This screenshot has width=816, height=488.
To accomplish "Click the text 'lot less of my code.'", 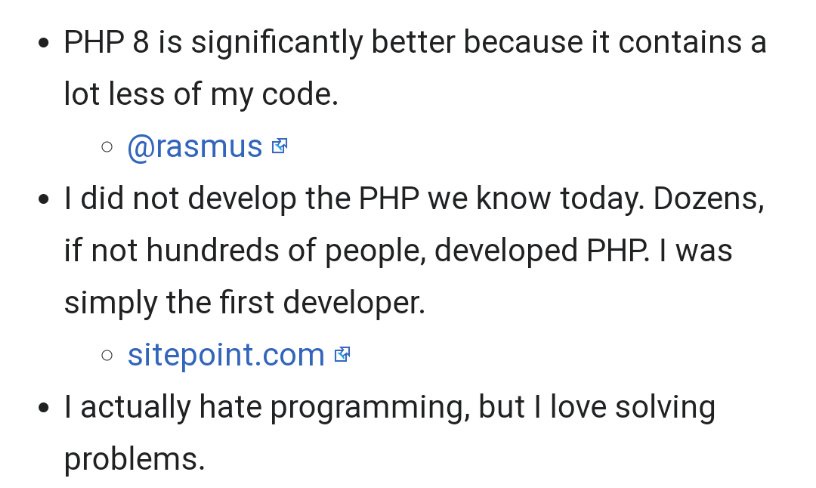I will [x=201, y=95].
